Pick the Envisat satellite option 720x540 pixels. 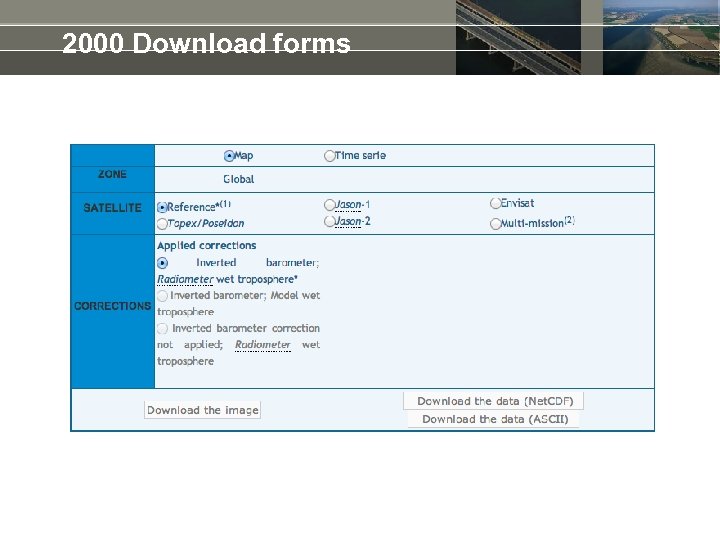coord(495,203)
